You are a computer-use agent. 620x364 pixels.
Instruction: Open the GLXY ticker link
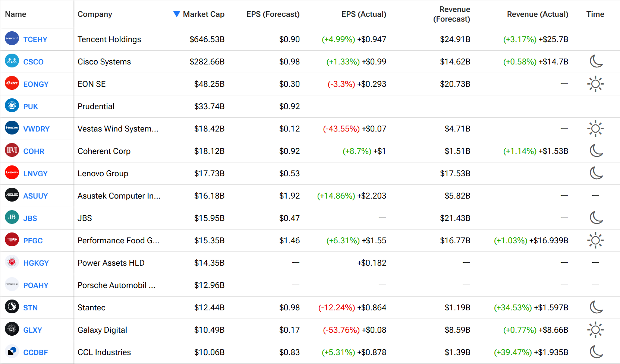32,330
